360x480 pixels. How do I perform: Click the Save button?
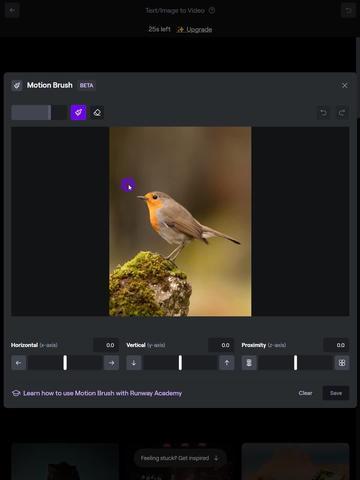pyautogui.click(x=336, y=393)
